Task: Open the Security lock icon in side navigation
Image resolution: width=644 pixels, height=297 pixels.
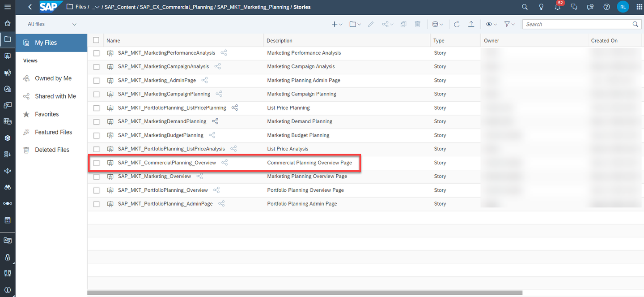Action: click(x=7, y=257)
